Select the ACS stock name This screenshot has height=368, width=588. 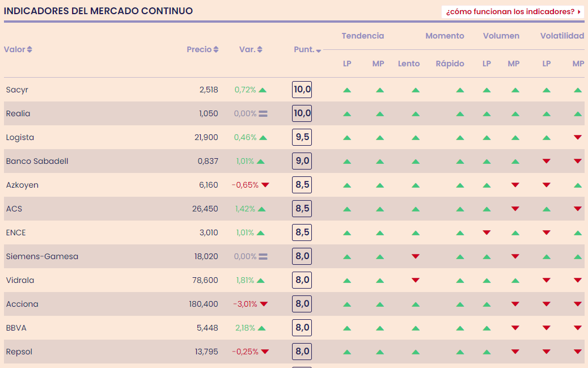point(14,209)
